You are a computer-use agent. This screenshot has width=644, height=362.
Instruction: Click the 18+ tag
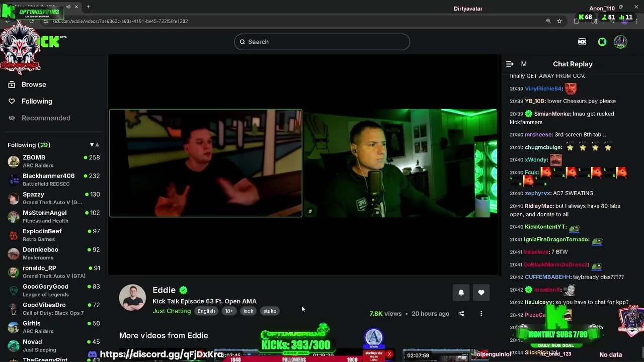(229, 311)
